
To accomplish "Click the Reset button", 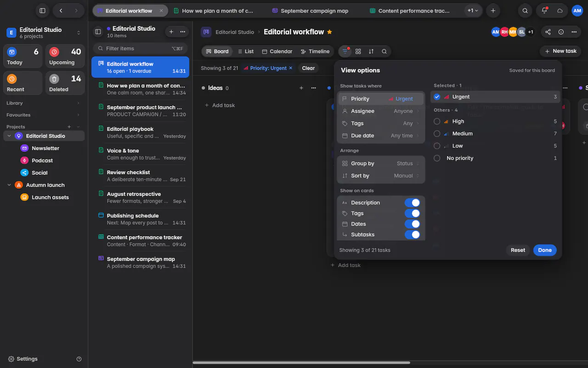I will (518, 250).
